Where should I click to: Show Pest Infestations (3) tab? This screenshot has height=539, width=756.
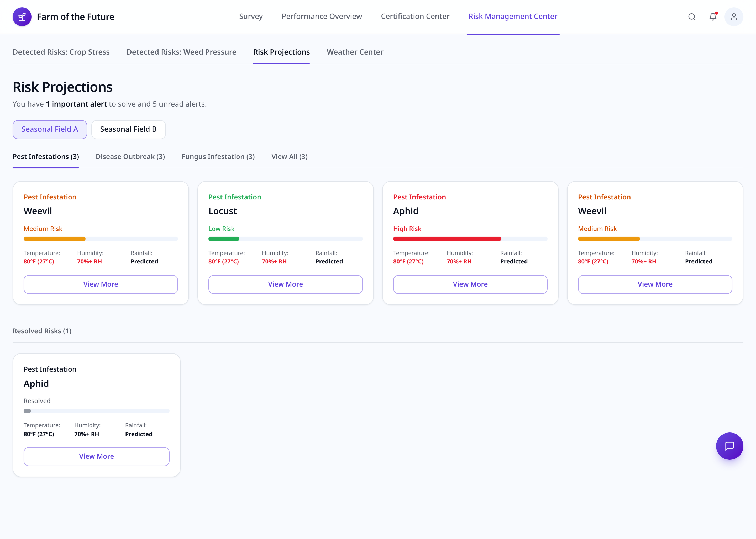pos(46,157)
